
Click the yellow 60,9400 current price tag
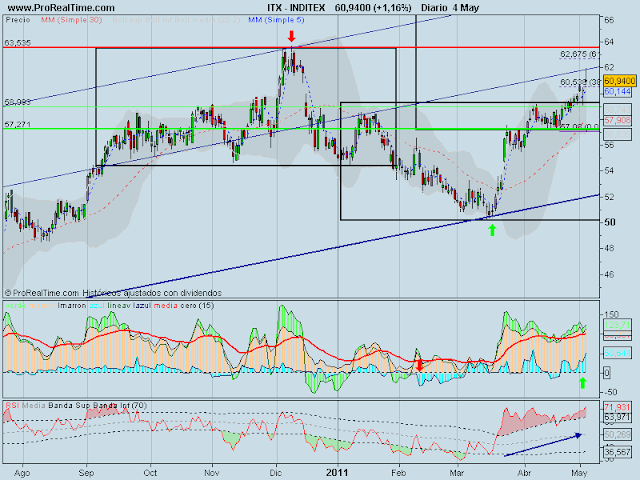(620, 81)
